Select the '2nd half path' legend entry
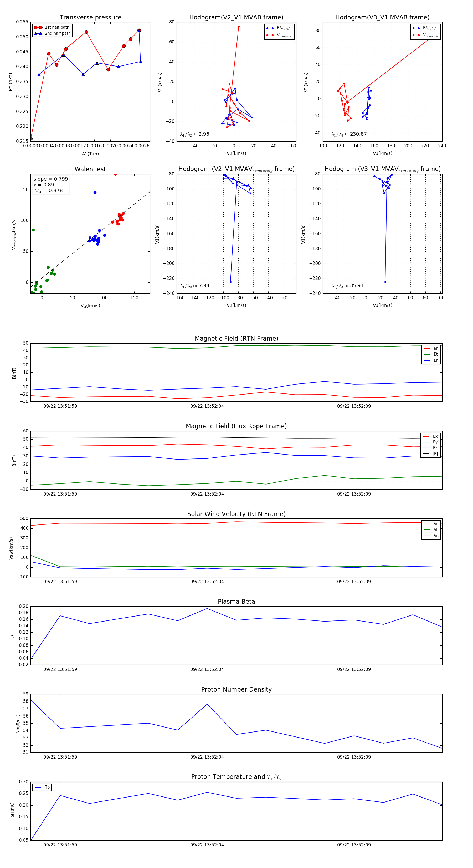The image size is (473, 868). [x=58, y=33]
